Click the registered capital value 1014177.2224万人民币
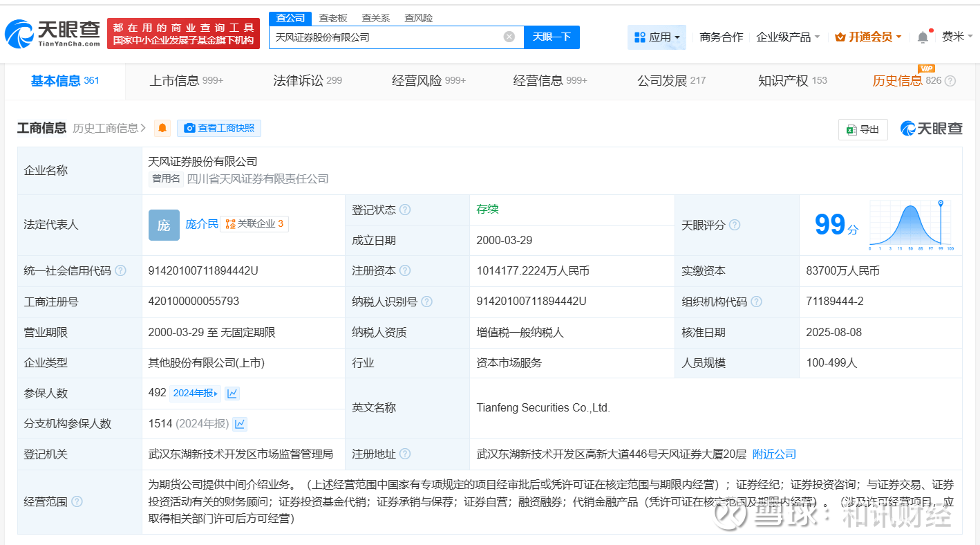This screenshot has width=980, height=545. pos(533,271)
